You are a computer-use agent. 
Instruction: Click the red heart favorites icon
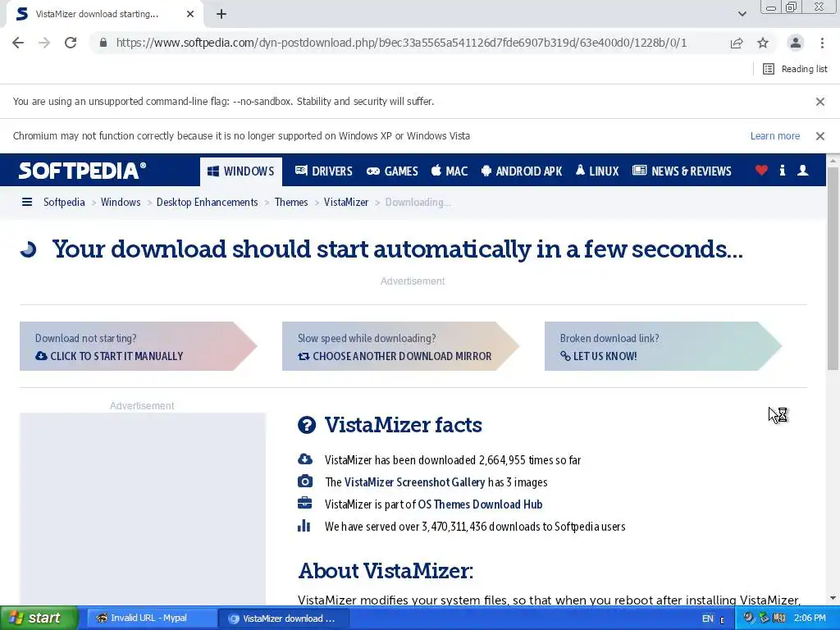point(761,171)
